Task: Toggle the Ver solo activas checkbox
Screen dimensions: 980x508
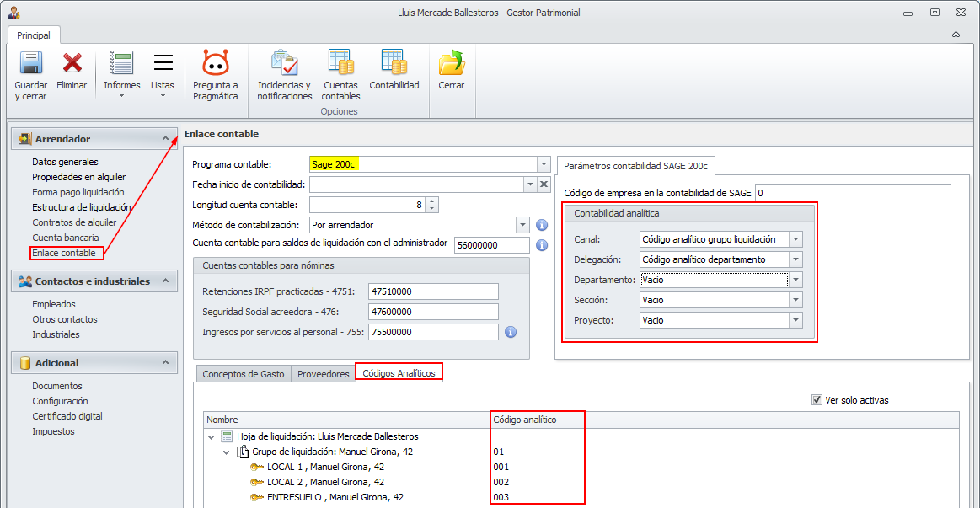Action: pyautogui.click(x=817, y=400)
